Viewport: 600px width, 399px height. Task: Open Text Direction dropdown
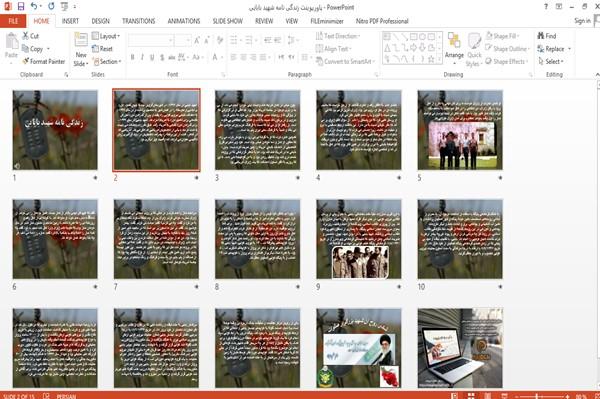click(x=338, y=36)
